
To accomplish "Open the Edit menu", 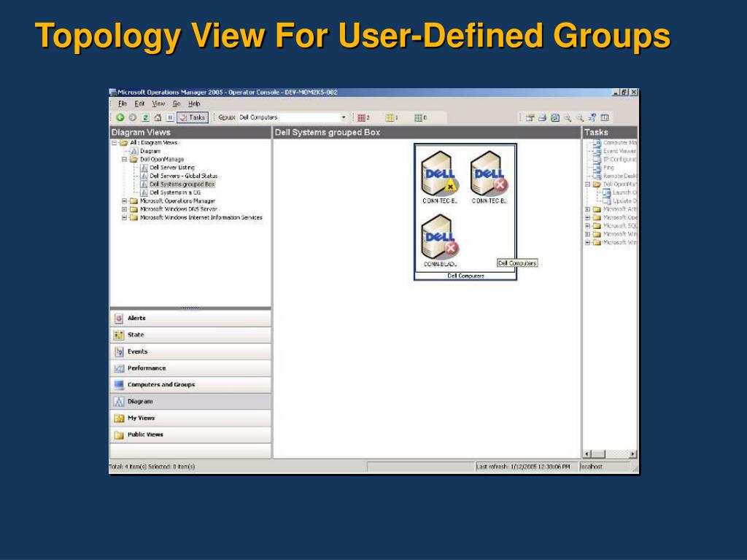I will 139,104.
